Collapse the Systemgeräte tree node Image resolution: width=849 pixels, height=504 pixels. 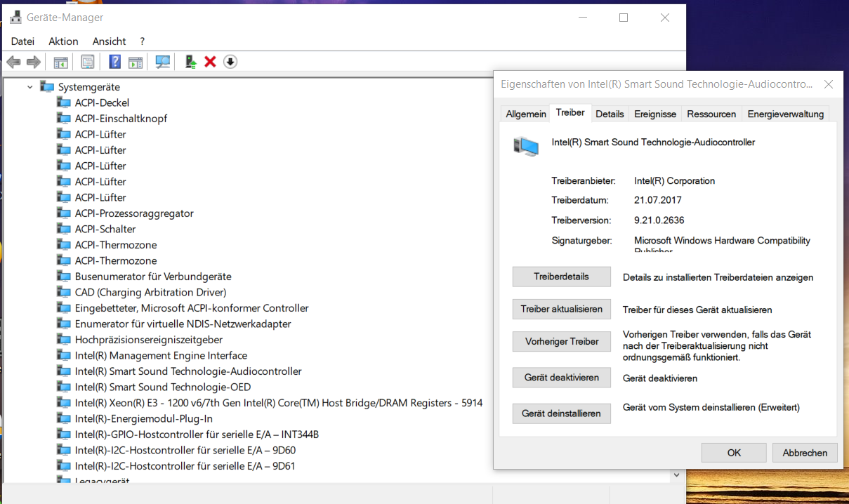pyautogui.click(x=30, y=87)
